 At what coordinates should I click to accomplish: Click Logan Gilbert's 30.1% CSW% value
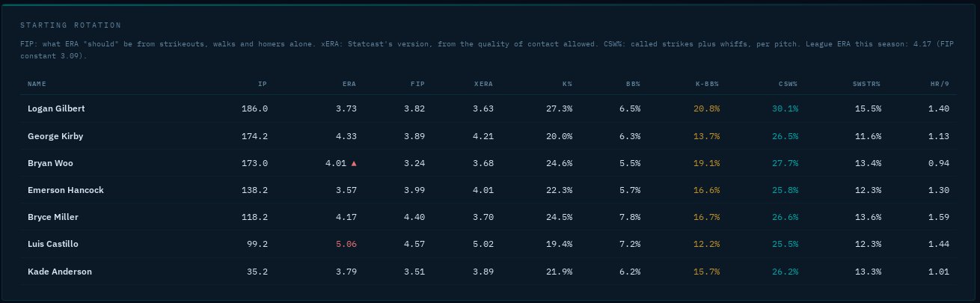(x=785, y=108)
